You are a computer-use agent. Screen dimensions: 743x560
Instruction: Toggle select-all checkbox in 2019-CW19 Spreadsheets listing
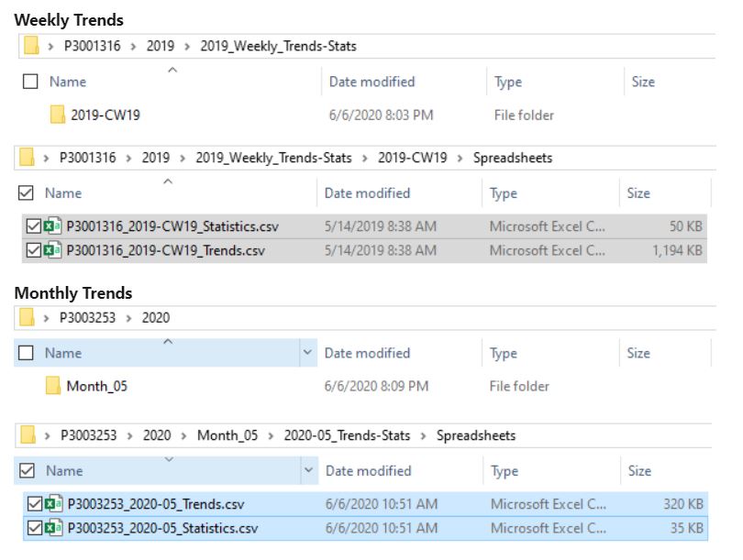(x=26, y=192)
